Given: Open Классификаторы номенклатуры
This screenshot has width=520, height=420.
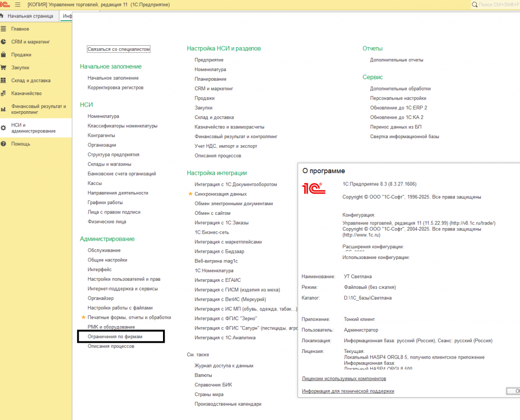Looking at the screenshot, I should [122, 126].
